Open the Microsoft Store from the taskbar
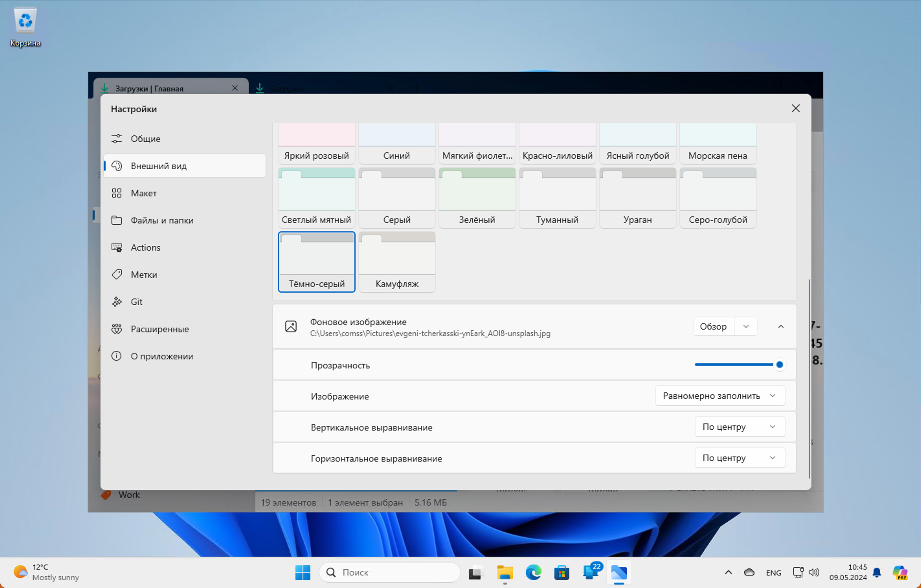Screen dimensions: 921x588 pos(562,572)
